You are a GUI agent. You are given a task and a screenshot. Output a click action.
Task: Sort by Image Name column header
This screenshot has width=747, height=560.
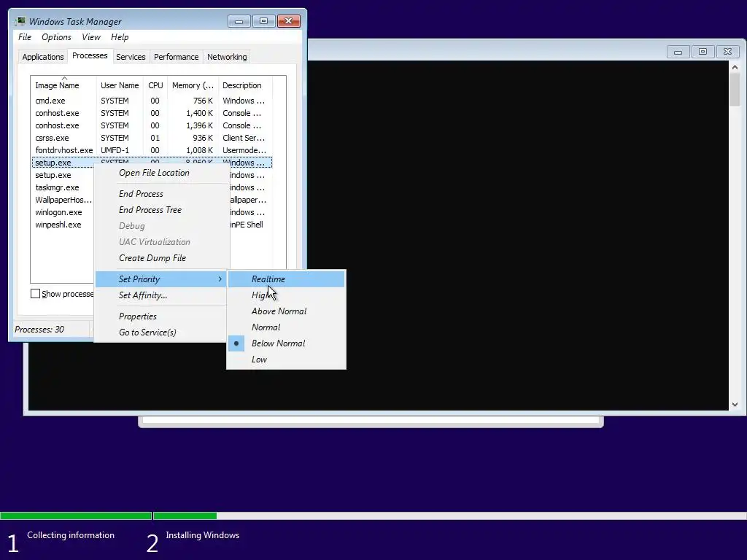pyautogui.click(x=63, y=85)
